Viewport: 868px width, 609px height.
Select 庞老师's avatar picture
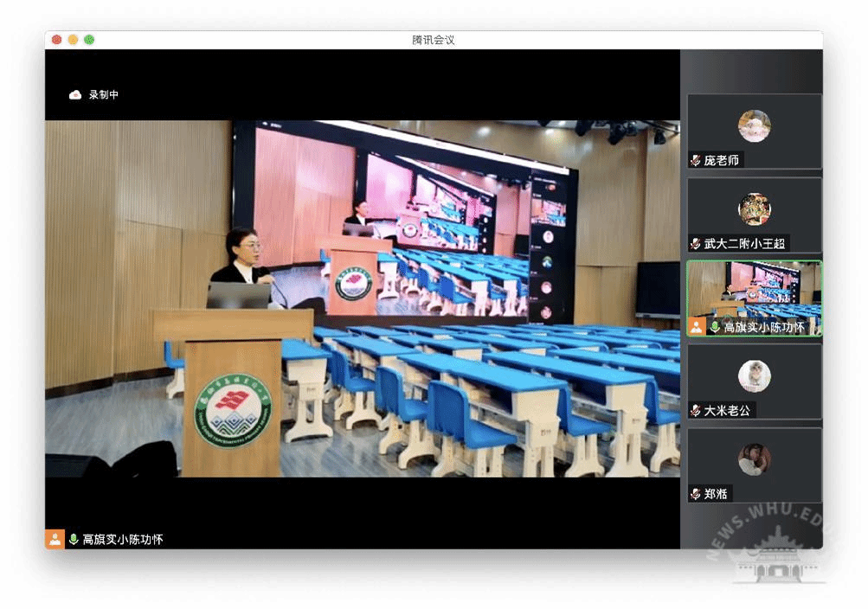(754, 126)
